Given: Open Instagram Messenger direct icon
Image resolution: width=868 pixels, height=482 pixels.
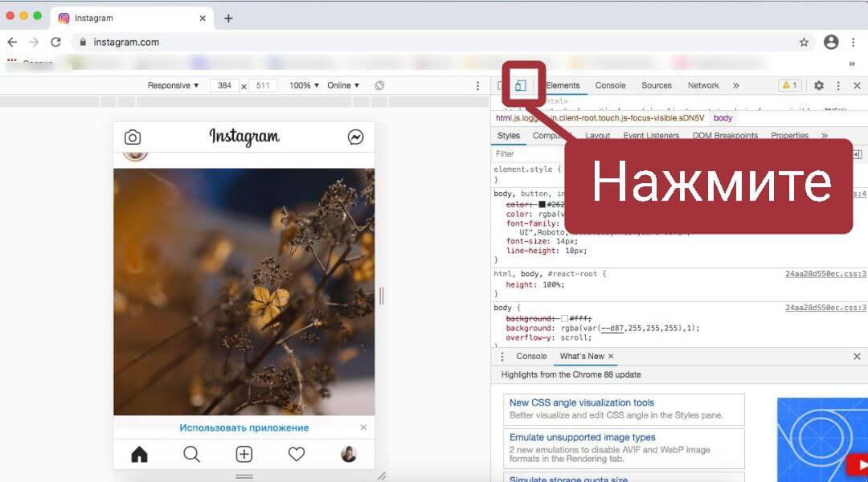Looking at the screenshot, I should click(355, 137).
